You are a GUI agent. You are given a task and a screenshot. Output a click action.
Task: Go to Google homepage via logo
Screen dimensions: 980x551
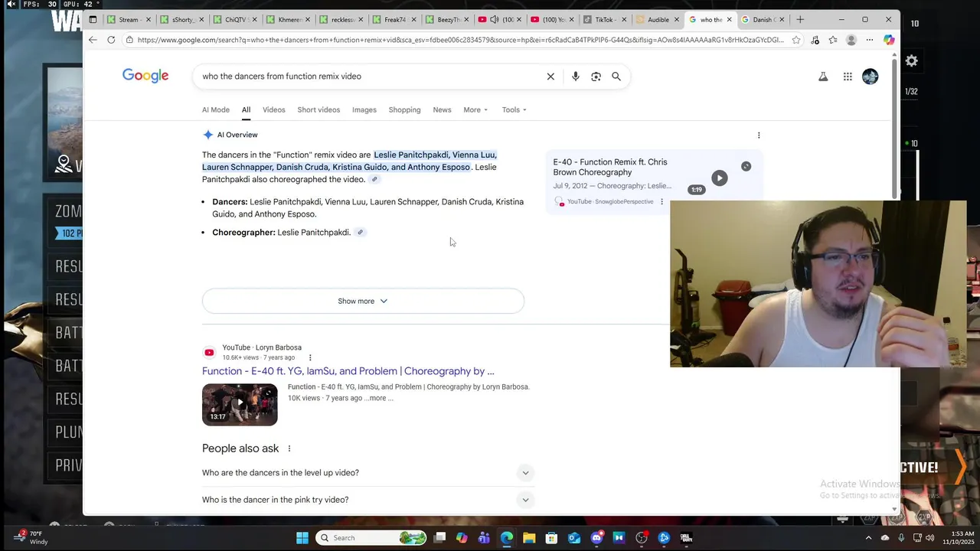click(145, 76)
